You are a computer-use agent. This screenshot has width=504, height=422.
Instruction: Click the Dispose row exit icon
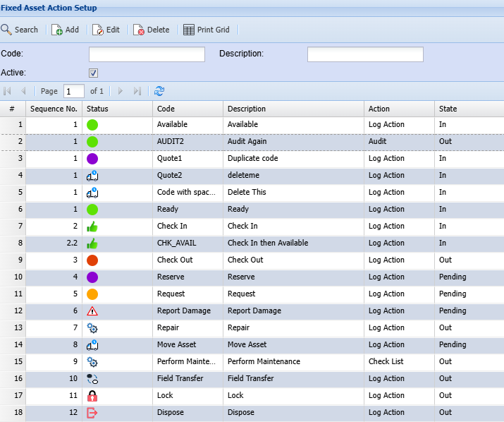(x=92, y=413)
